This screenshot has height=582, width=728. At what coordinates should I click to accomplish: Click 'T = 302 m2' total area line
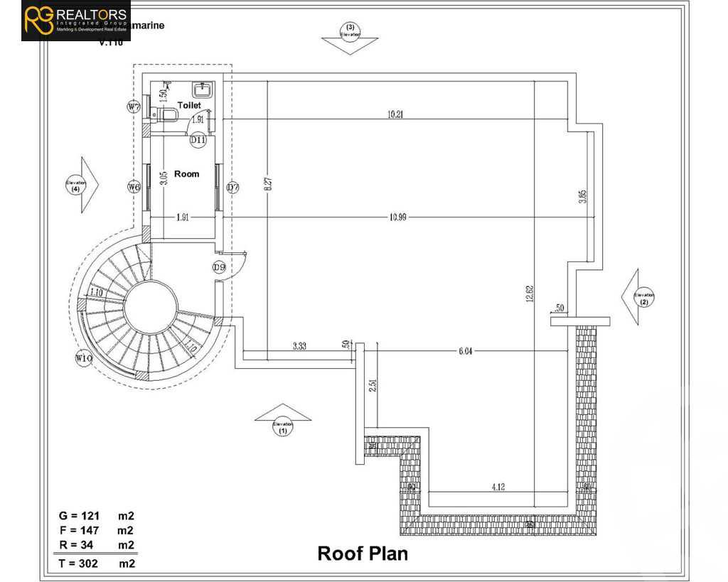(x=97, y=564)
